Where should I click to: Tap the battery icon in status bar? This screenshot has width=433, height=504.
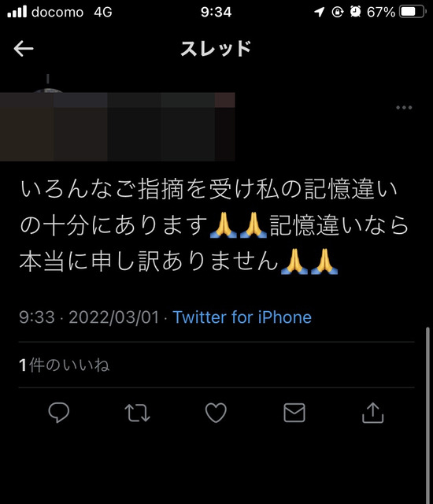[413, 12]
